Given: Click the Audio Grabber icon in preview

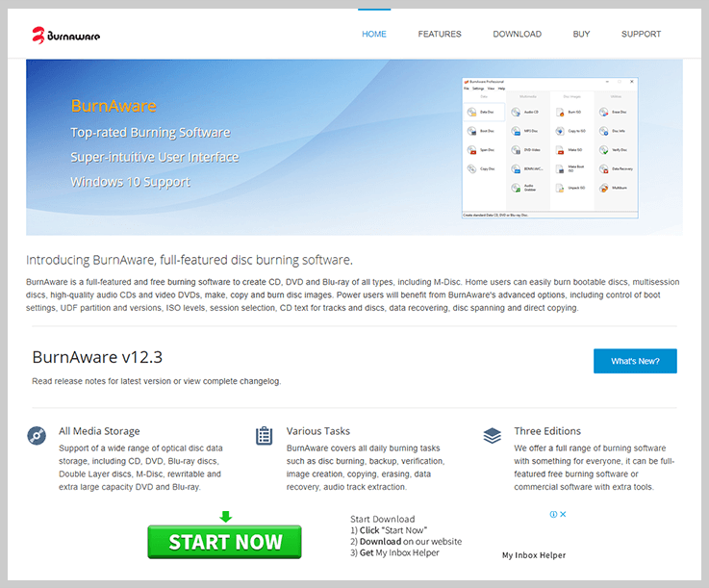Looking at the screenshot, I should [x=516, y=188].
